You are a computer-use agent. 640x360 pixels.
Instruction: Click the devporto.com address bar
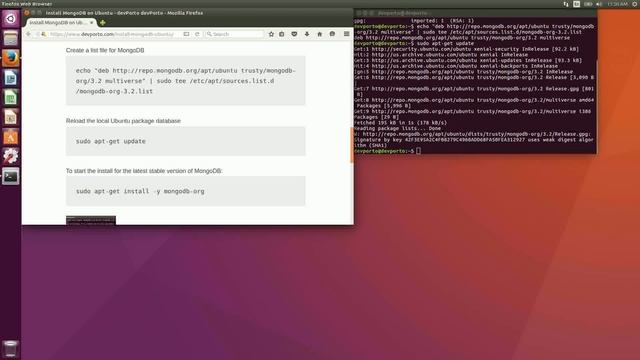[112, 34]
